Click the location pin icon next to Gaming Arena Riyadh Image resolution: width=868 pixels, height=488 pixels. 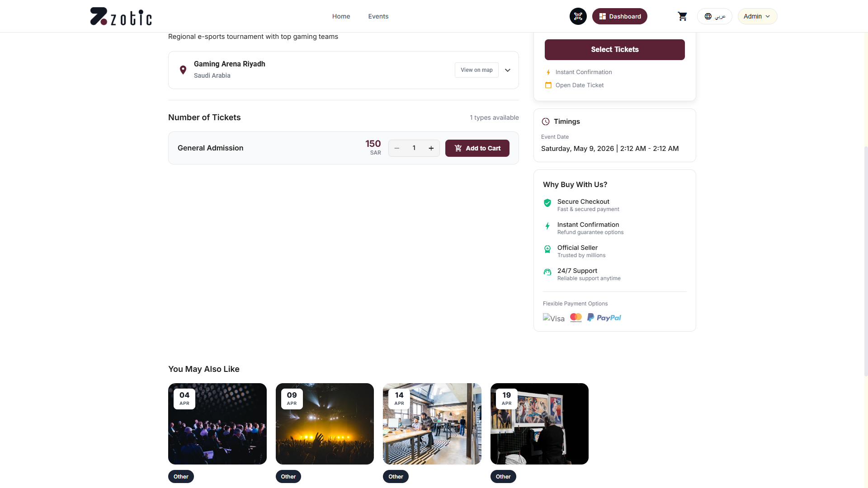[x=183, y=70]
